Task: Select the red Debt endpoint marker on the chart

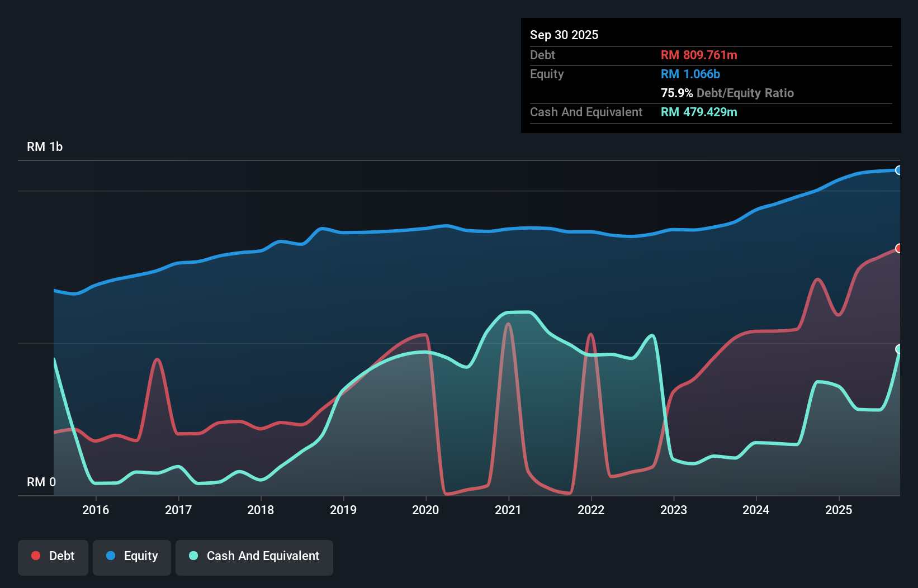Action: 898,248
